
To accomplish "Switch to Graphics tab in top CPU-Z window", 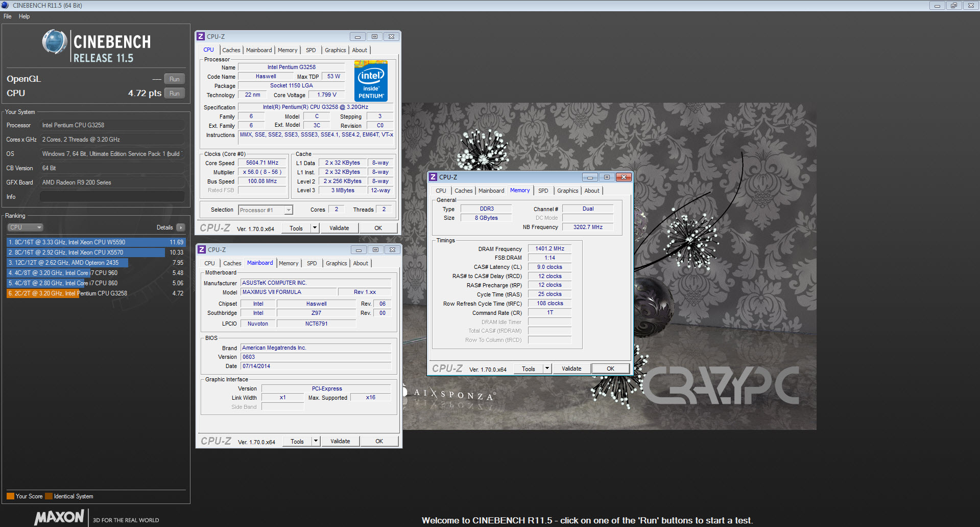I will 336,50.
